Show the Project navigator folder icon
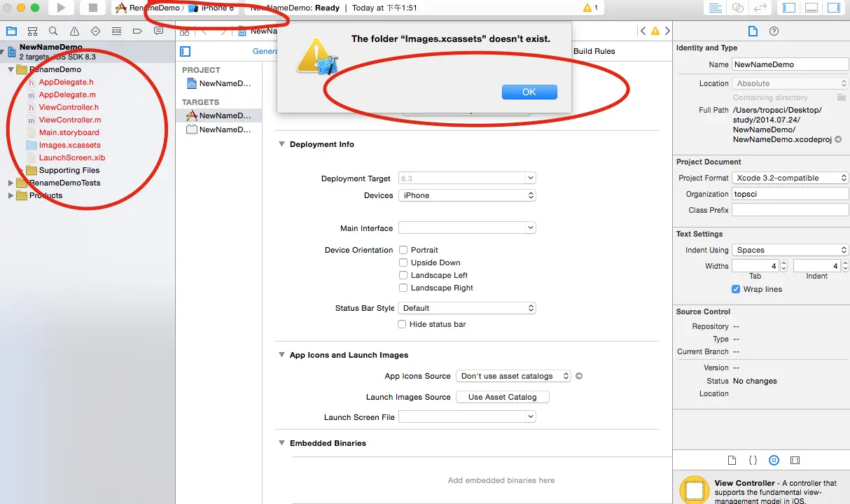Image resolution: width=850 pixels, height=504 pixels. pos(11,31)
